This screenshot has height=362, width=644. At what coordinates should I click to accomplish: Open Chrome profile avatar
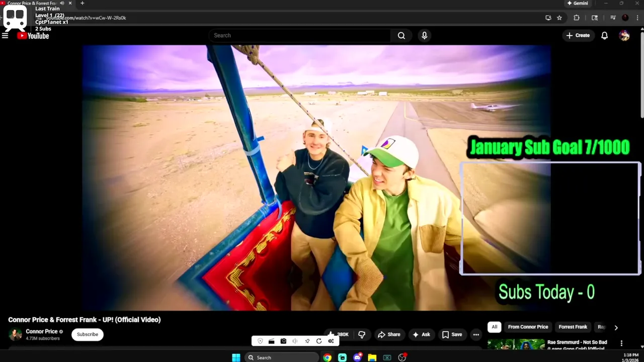coord(625,18)
